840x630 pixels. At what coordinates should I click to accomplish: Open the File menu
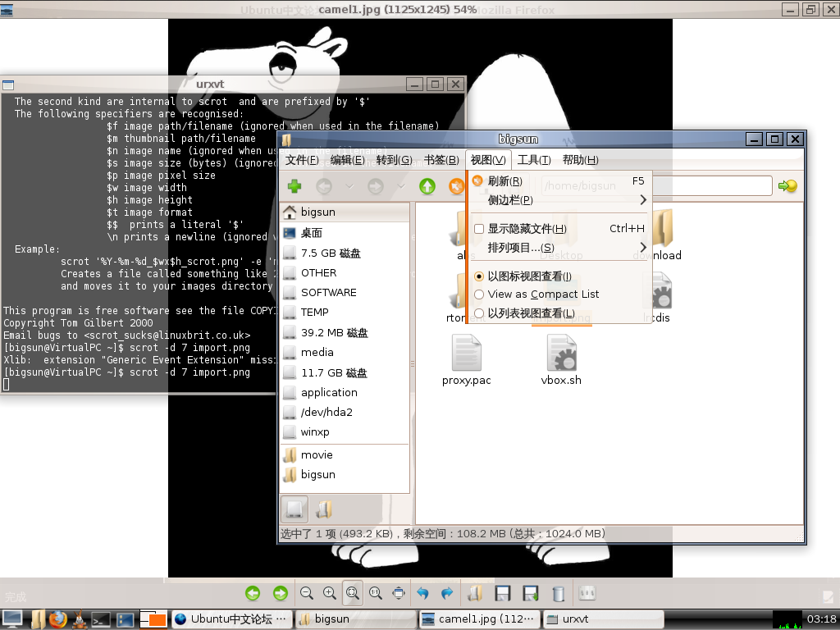(302, 160)
